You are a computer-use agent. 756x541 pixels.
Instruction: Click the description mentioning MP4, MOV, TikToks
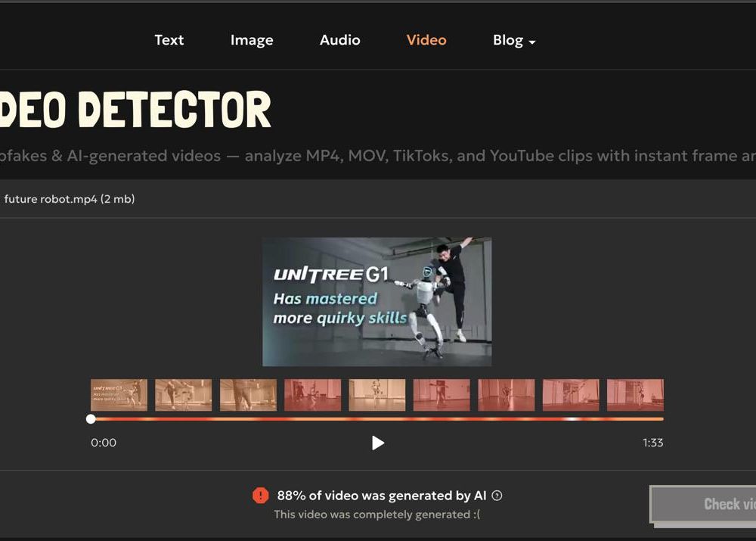click(378, 156)
